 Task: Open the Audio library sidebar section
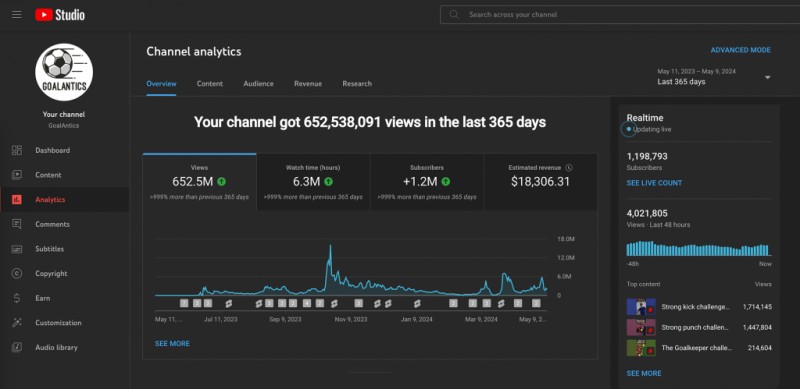click(64, 347)
